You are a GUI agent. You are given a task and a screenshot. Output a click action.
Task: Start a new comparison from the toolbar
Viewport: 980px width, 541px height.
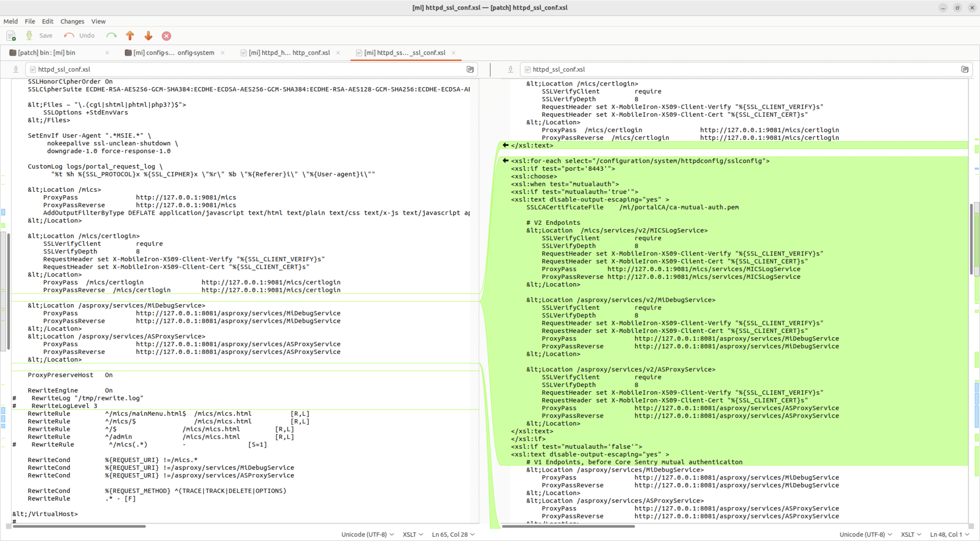[x=11, y=35]
